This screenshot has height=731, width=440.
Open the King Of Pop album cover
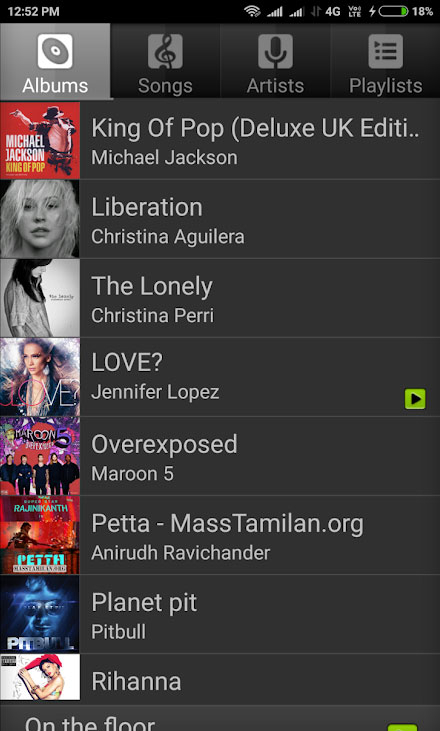[x=40, y=140]
